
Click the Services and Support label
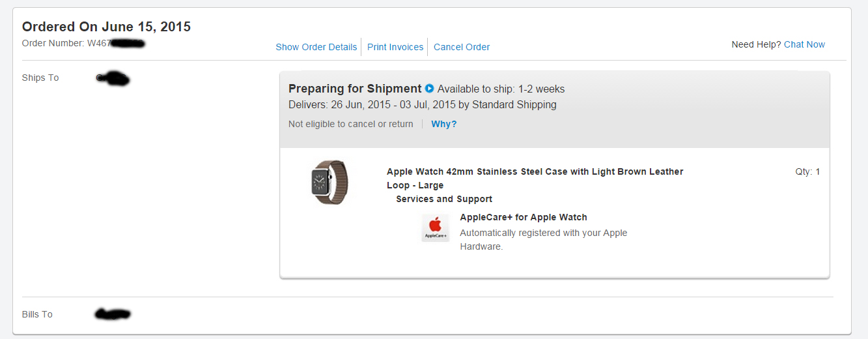[444, 199]
